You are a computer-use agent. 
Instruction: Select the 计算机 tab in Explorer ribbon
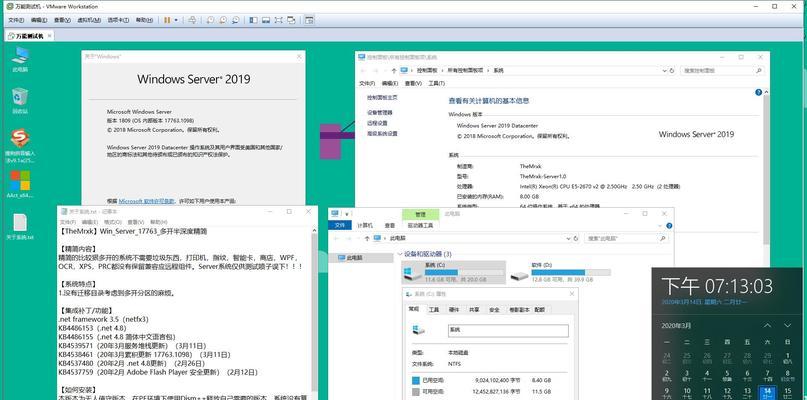(x=365, y=225)
